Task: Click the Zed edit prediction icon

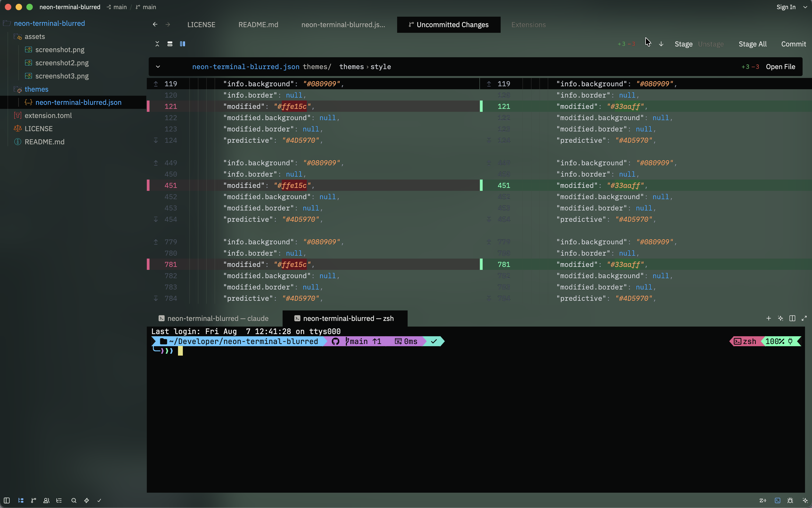Action: click(x=763, y=500)
